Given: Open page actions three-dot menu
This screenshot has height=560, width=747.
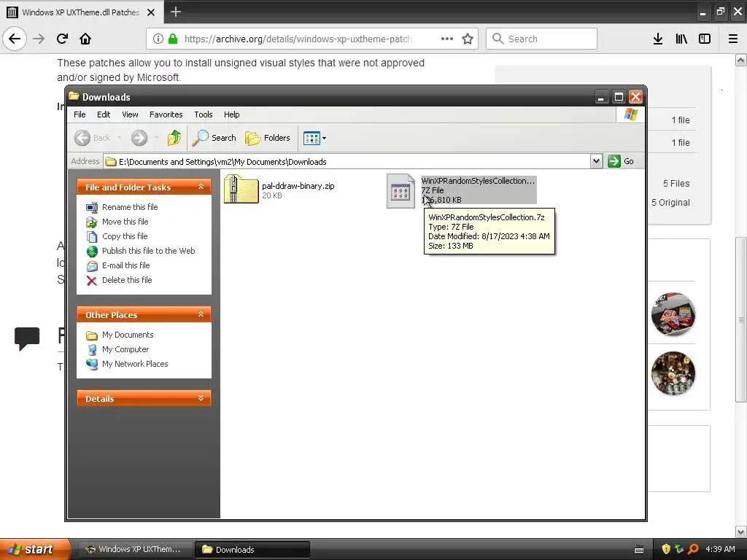Looking at the screenshot, I should [447, 39].
